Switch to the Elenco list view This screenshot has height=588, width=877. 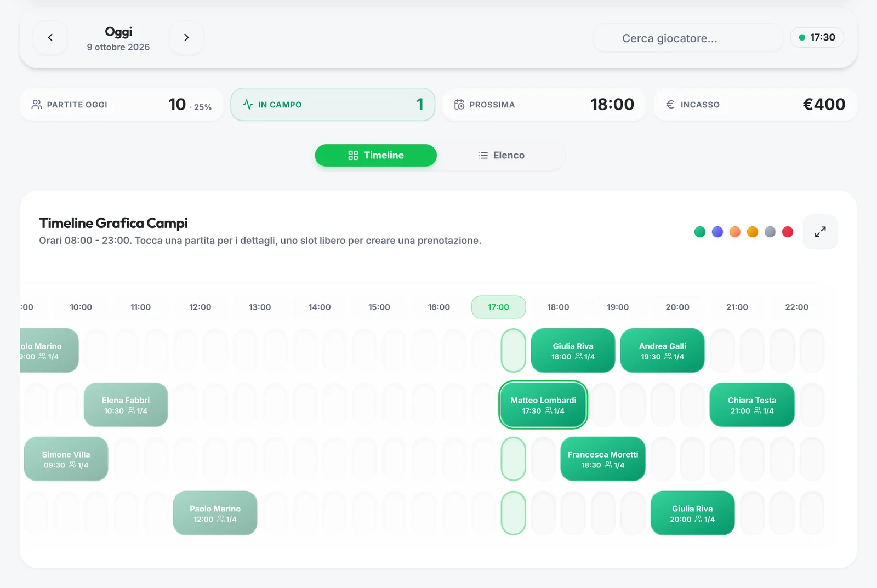click(x=501, y=156)
